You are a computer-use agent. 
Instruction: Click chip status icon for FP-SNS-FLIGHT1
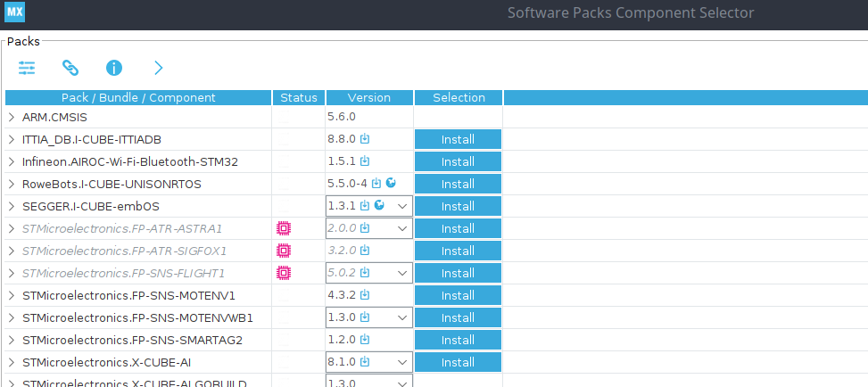[x=284, y=273]
